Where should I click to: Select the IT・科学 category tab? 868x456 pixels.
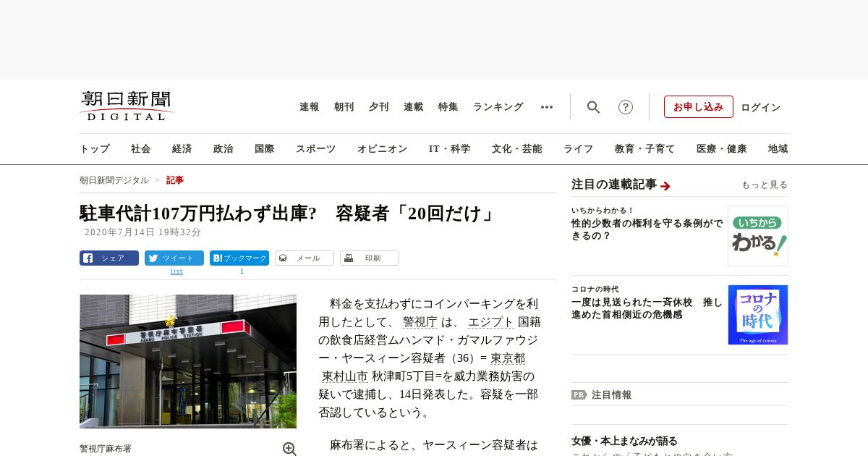[450, 149]
